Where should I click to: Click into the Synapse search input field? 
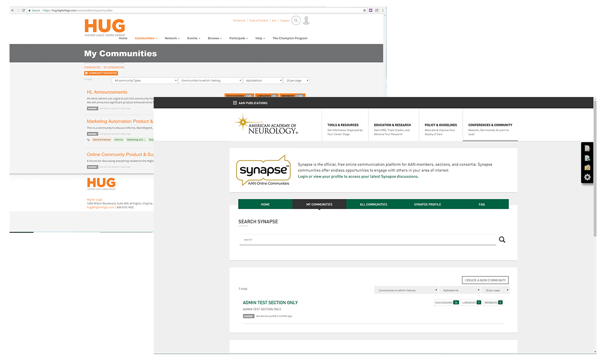pyautogui.click(x=368, y=239)
